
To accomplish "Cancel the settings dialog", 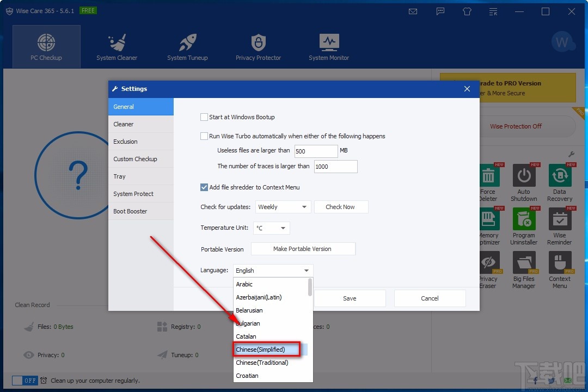I will (x=430, y=298).
